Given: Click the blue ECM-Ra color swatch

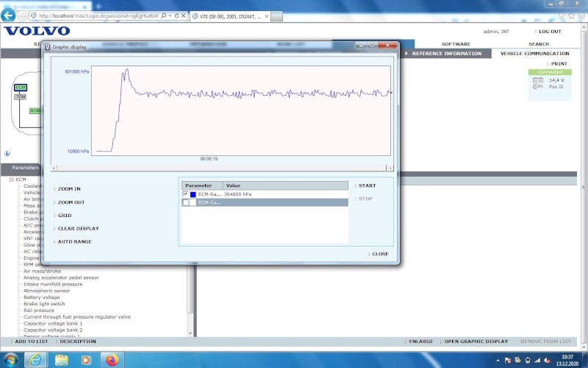Looking at the screenshot, I should [193, 194].
